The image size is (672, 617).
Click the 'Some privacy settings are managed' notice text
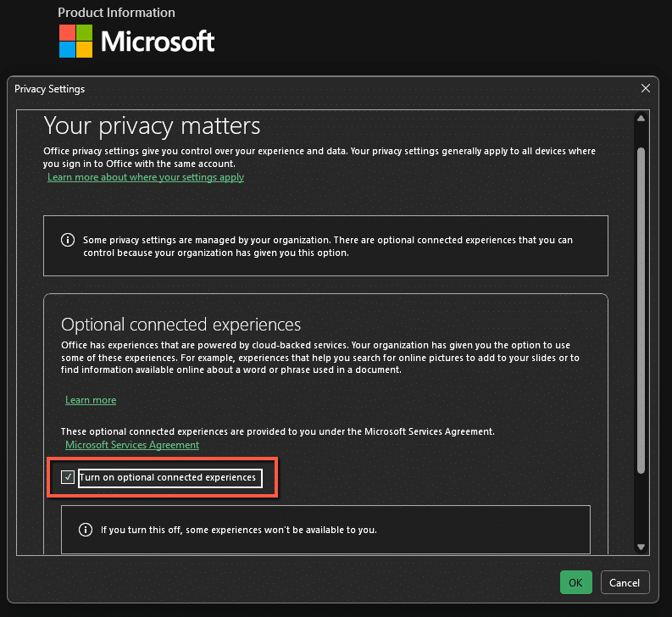pyautogui.click(x=328, y=246)
